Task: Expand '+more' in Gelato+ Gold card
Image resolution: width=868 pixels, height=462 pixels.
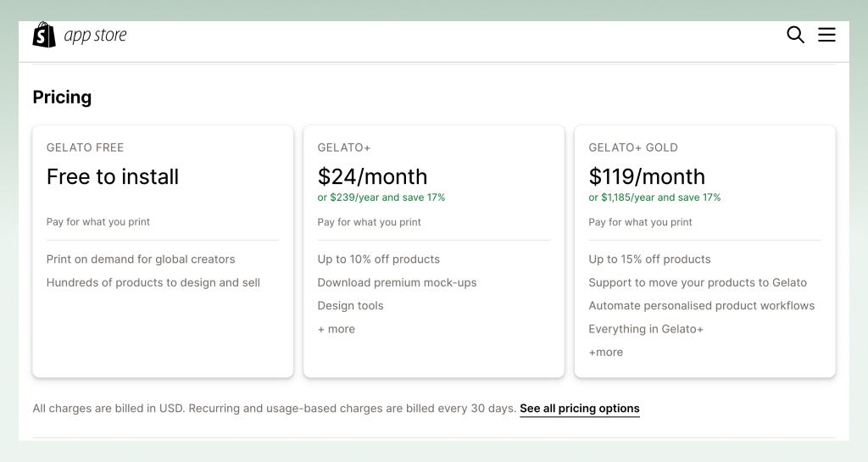Action: 605,352
